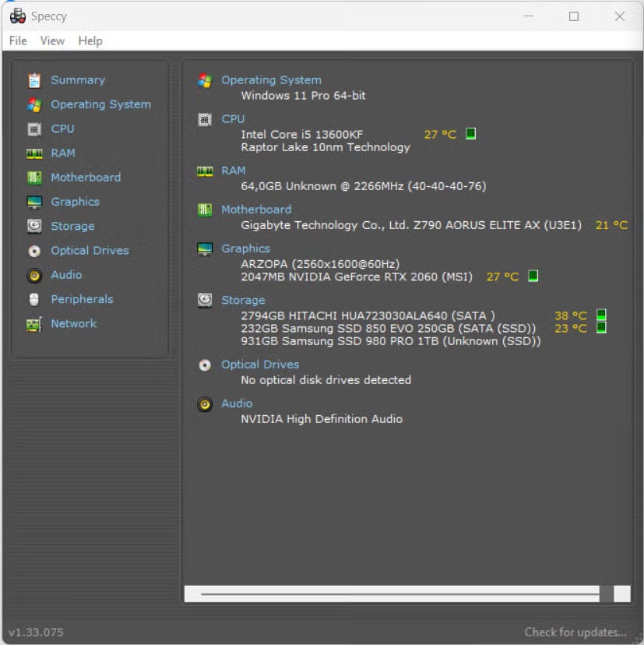Click Audio heading link in main panel
Screen dimensions: 644x645
point(237,404)
